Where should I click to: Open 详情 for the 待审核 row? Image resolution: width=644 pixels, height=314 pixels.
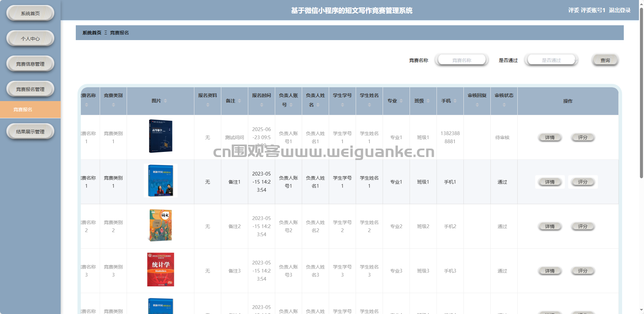[550, 137]
